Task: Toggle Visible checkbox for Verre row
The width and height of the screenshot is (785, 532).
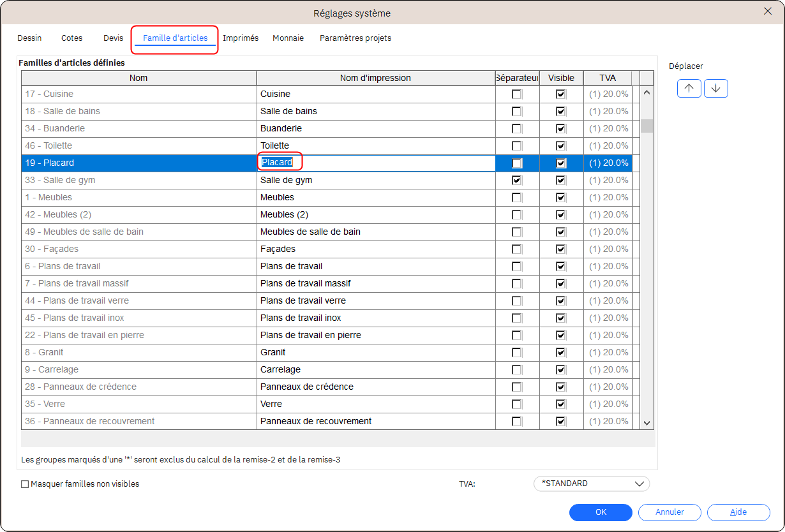Action: [561, 404]
